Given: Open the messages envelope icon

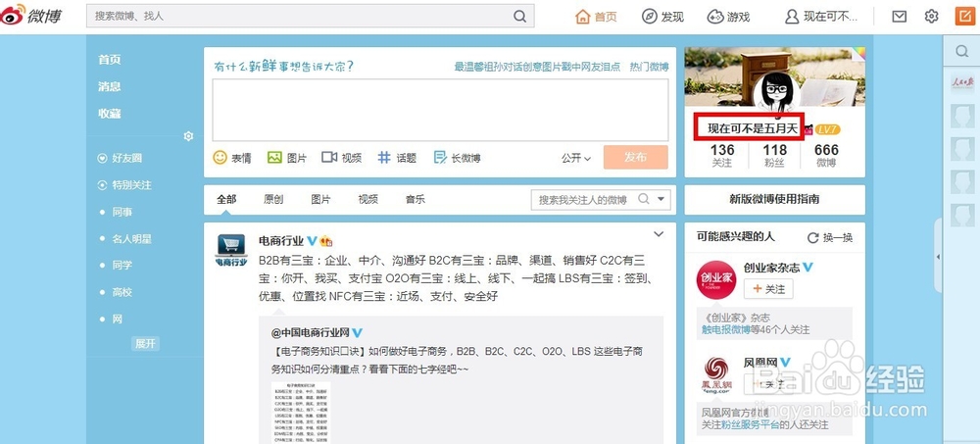Looking at the screenshot, I should tap(900, 17).
